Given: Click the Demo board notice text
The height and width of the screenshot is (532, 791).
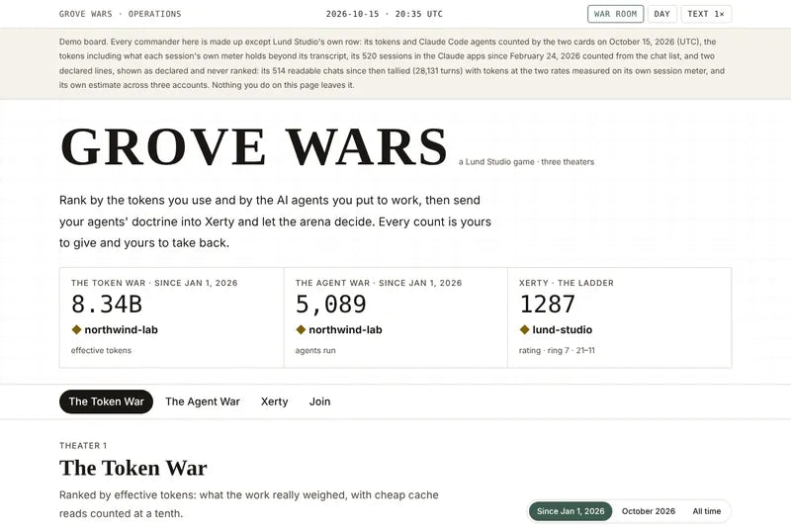Looking at the screenshot, I should coord(392,63).
